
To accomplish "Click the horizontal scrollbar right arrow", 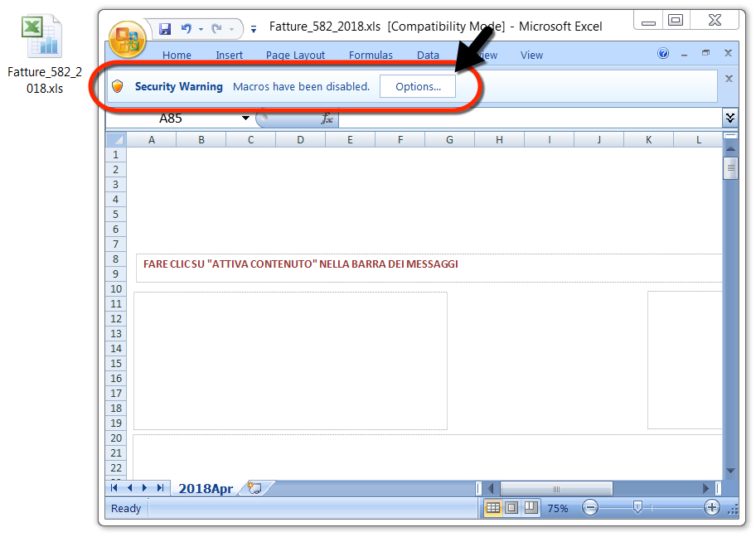I will click(705, 489).
